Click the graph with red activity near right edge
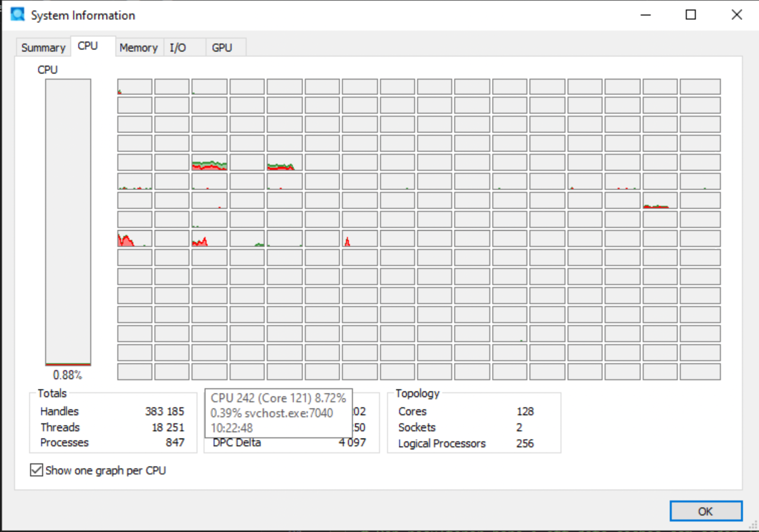The width and height of the screenshot is (759, 532). click(x=660, y=201)
